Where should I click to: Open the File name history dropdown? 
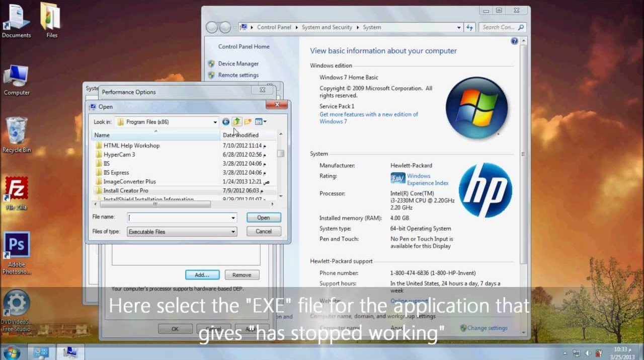click(x=233, y=218)
